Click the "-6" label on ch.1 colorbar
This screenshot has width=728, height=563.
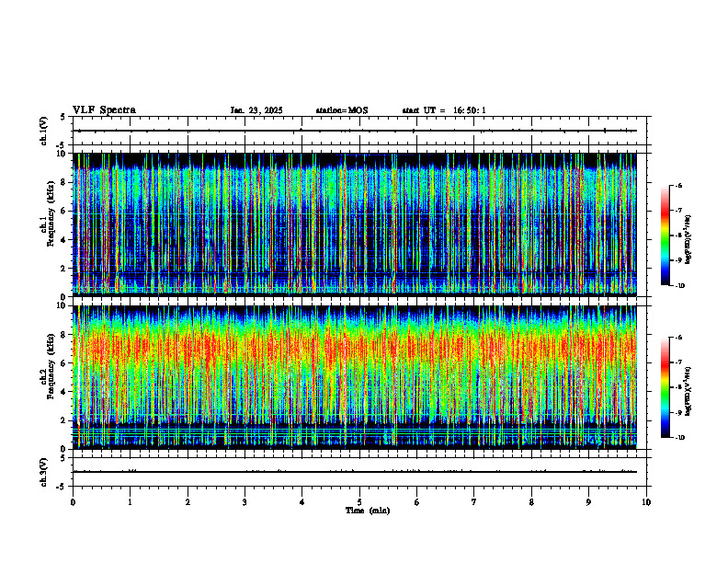[678, 185]
